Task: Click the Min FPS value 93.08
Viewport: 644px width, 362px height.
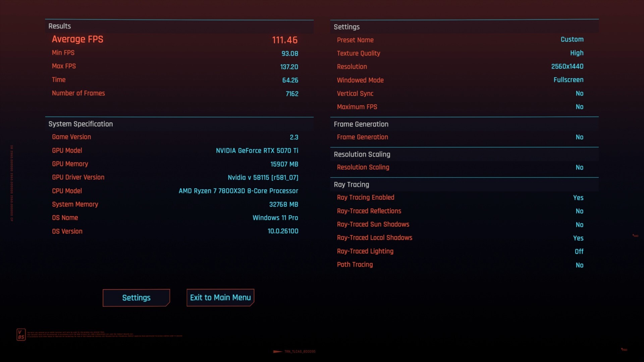Action: tap(290, 54)
